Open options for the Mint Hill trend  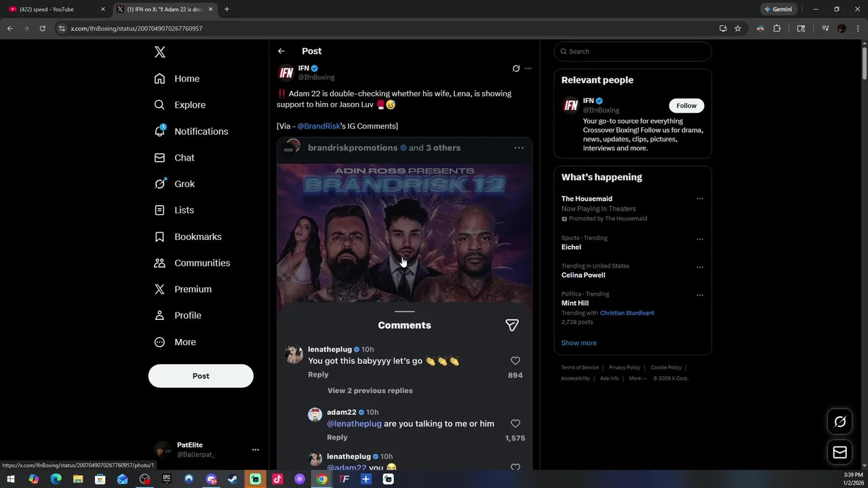(x=700, y=296)
